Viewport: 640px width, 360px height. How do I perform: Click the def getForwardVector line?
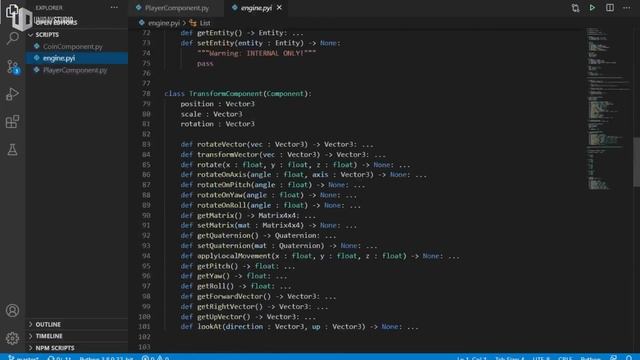pyautogui.click(x=258, y=296)
